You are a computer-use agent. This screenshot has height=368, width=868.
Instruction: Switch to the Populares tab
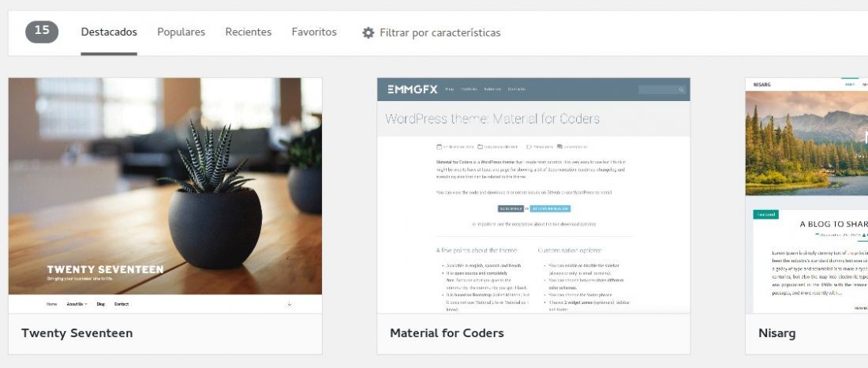pos(181,32)
